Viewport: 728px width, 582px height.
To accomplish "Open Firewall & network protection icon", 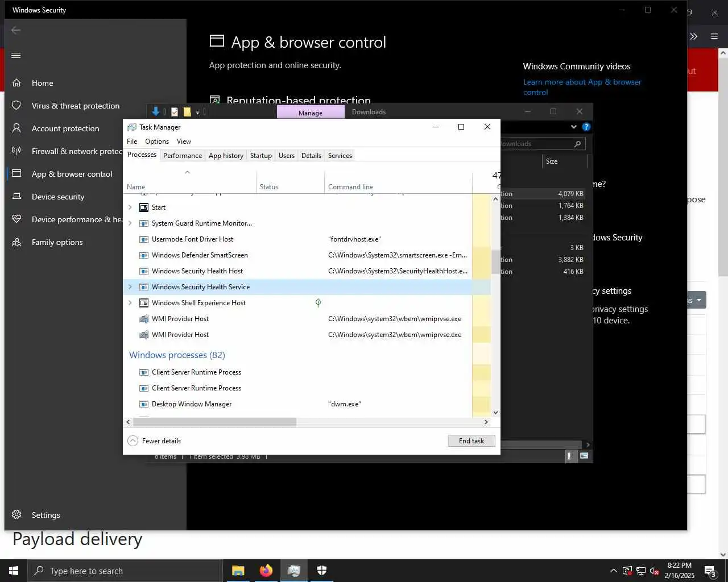I will click(x=16, y=151).
